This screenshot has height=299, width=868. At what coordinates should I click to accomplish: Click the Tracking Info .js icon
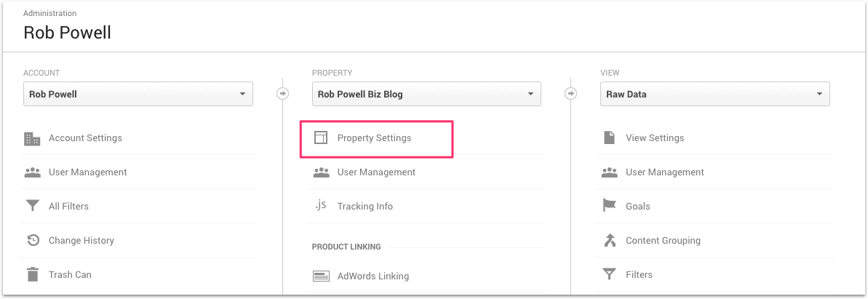(321, 206)
